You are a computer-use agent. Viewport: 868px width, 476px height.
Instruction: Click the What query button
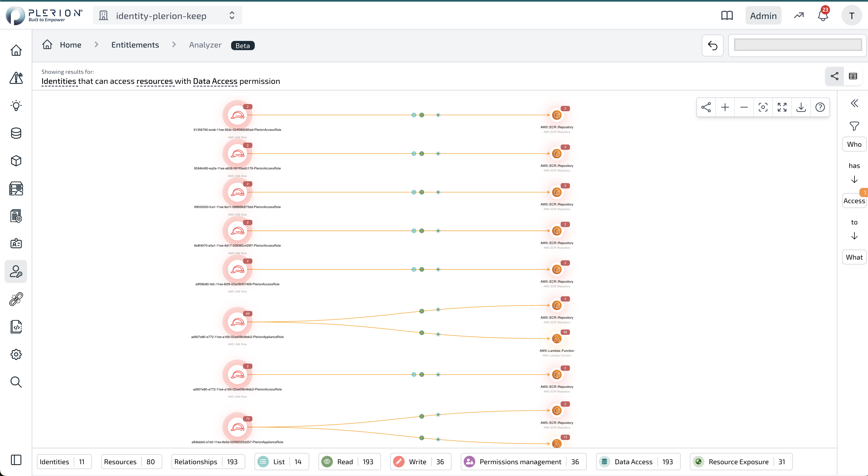(x=854, y=257)
